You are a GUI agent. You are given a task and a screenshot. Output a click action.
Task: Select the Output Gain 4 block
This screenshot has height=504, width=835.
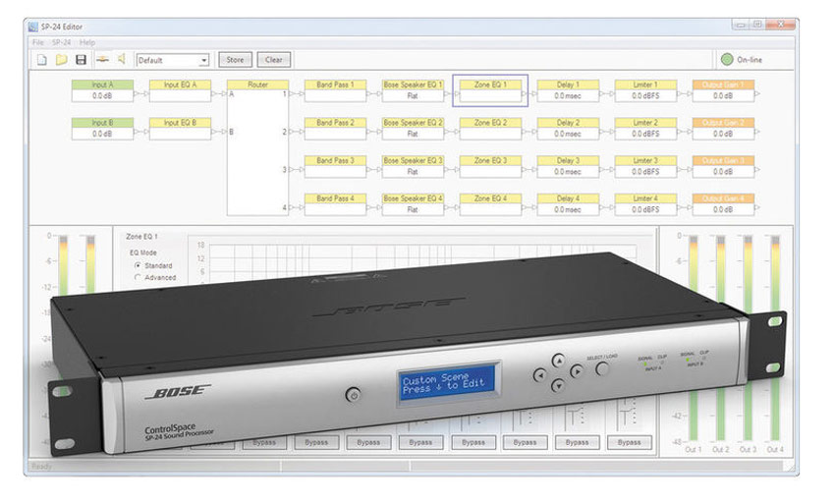click(722, 203)
